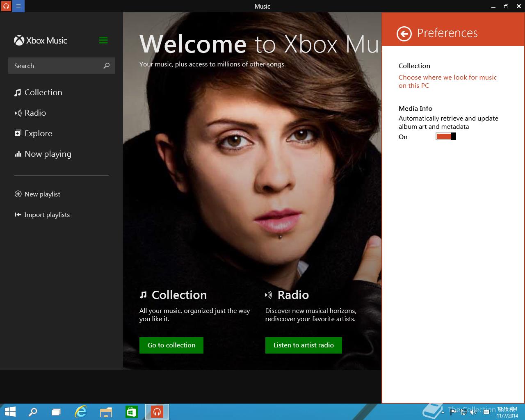Open File Explorer from the taskbar
The width and height of the screenshot is (525, 420).
click(106, 412)
